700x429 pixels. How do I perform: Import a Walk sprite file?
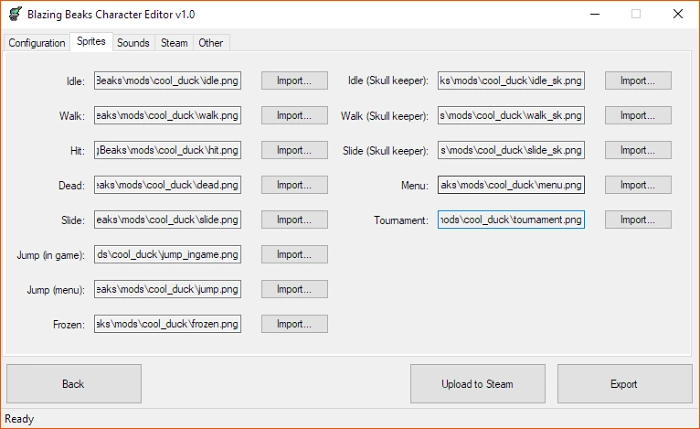click(x=294, y=116)
